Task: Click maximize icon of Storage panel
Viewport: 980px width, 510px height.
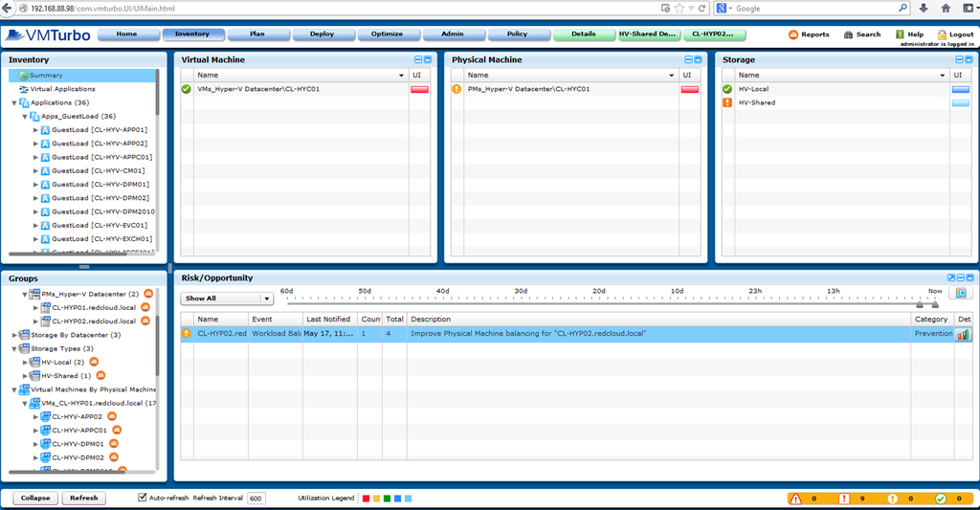Action: (969, 59)
